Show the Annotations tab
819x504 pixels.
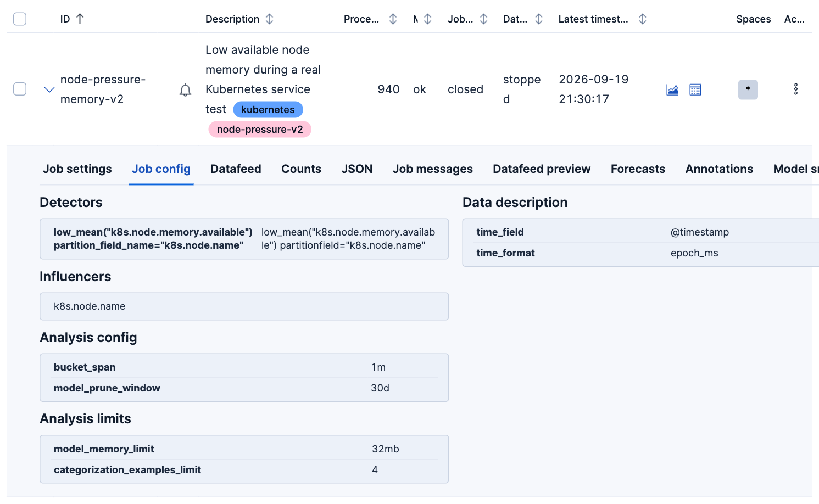click(719, 169)
